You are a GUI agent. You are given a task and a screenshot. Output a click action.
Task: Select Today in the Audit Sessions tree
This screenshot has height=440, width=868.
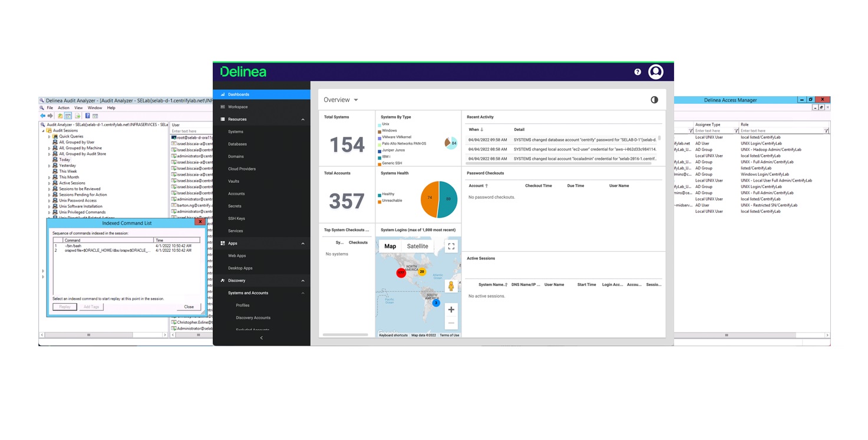tap(64, 160)
